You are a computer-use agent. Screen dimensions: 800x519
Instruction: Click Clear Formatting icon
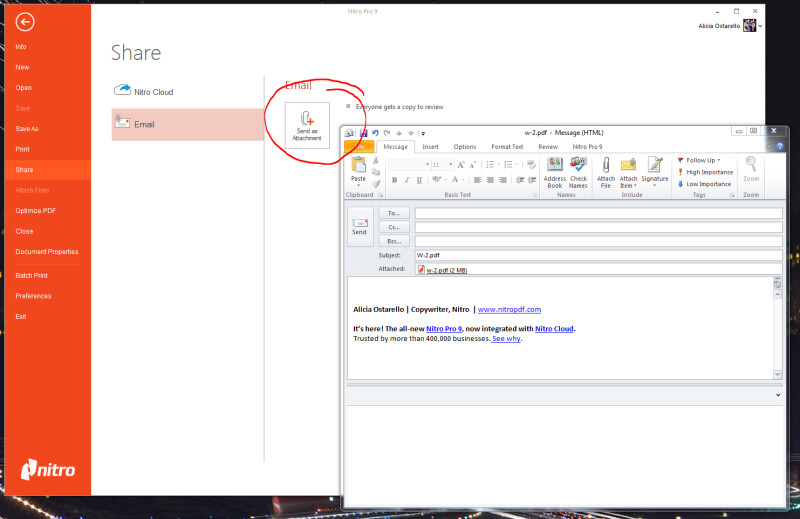point(531,164)
